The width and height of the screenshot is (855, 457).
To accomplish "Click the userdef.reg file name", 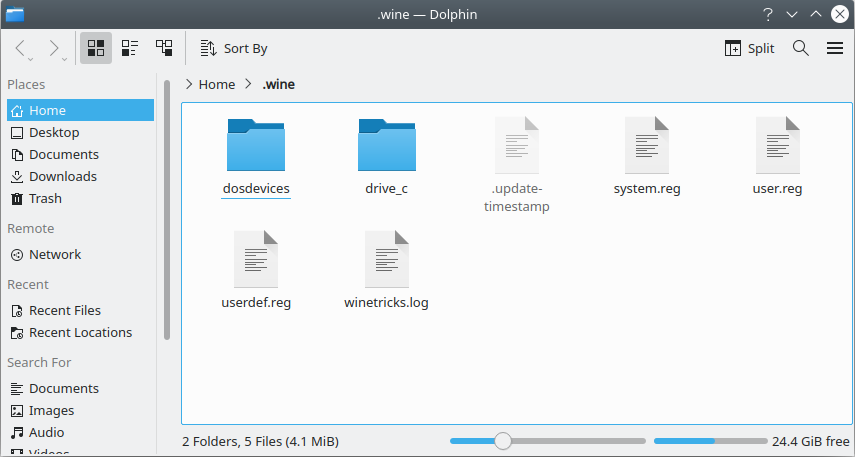I will point(256,303).
